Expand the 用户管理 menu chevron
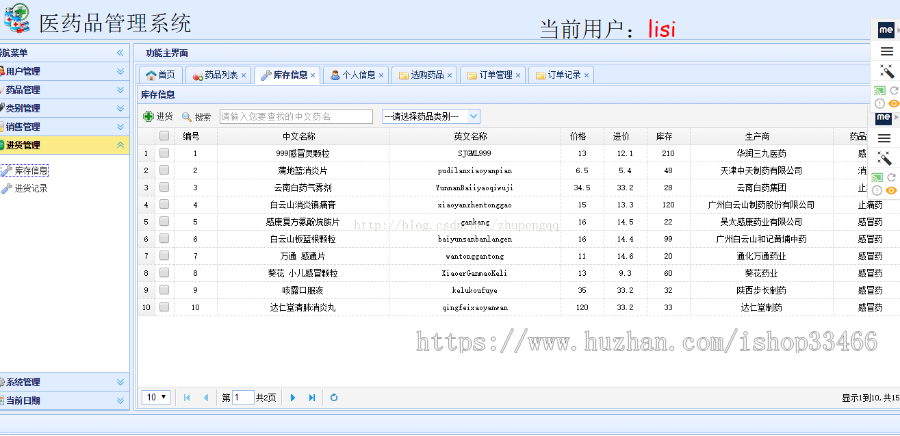The height and width of the screenshot is (436, 900). (120, 71)
